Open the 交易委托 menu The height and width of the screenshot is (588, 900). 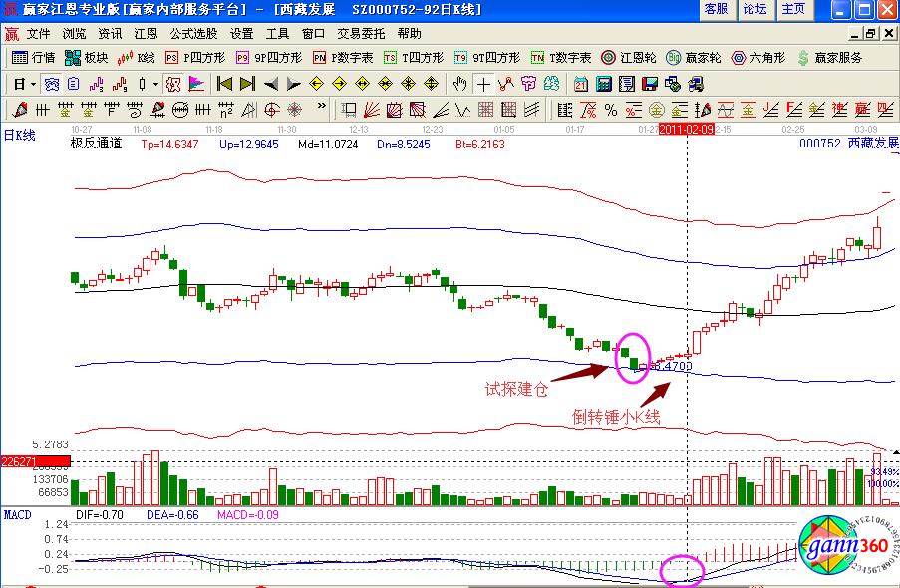click(x=360, y=33)
